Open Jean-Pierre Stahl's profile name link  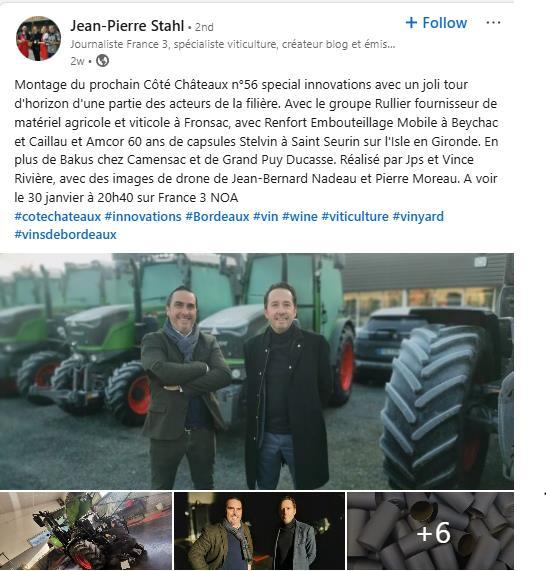coord(127,26)
